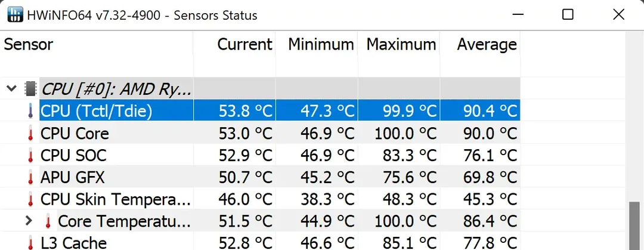Screen dimensions: 644x250
Task: Select the L3 Cache sensor row
Action: [x=73, y=243]
